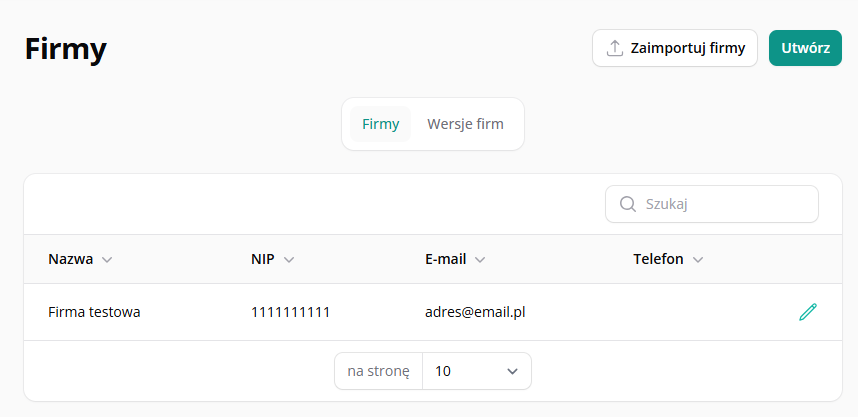858x417 pixels.
Task: Sort the table by NIP column header
Action: tap(263, 259)
